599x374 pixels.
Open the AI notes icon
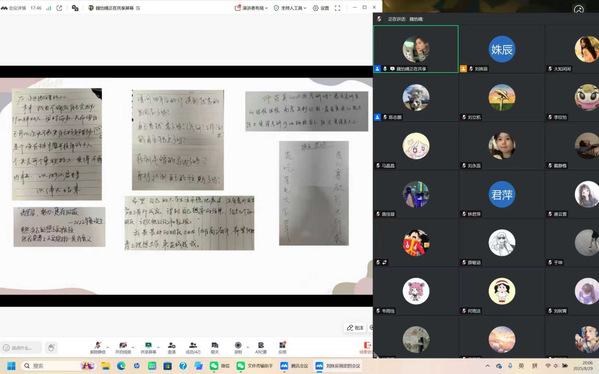click(261, 347)
